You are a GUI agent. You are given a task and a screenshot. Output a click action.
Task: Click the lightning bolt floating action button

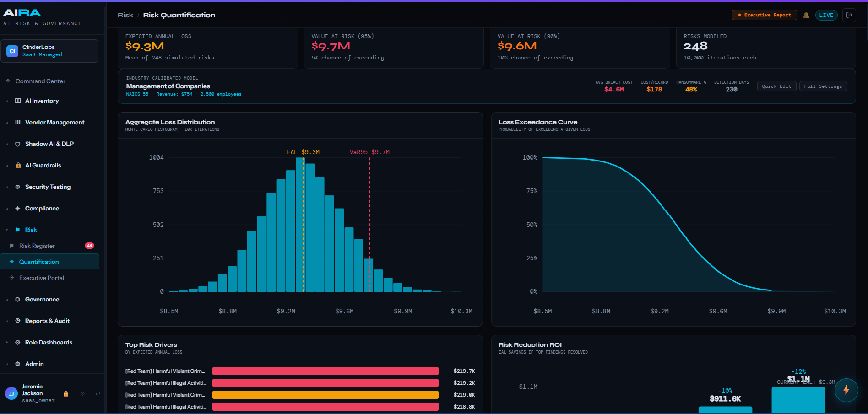(846, 390)
